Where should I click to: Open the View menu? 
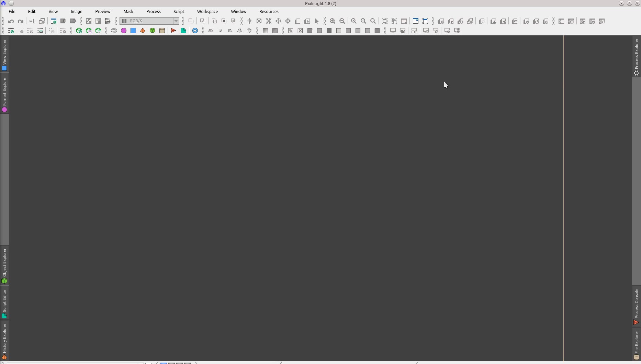(x=53, y=12)
